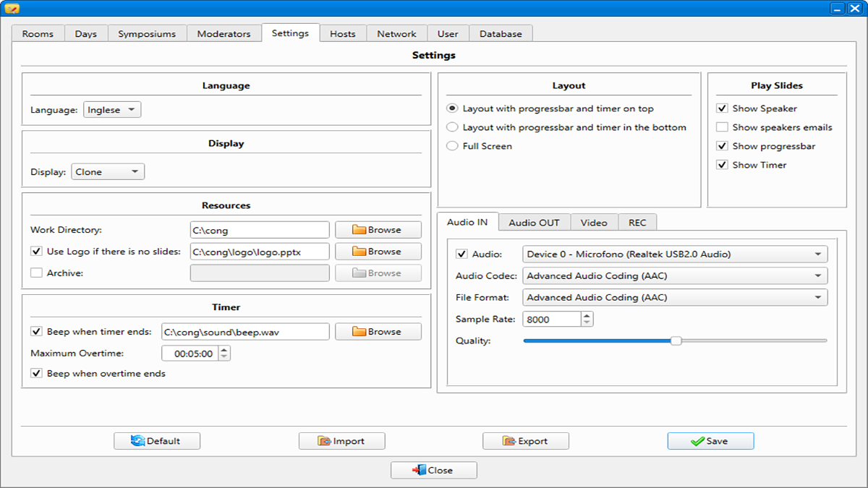
Task: Switch to the Days tab
Action: point(86,34)
